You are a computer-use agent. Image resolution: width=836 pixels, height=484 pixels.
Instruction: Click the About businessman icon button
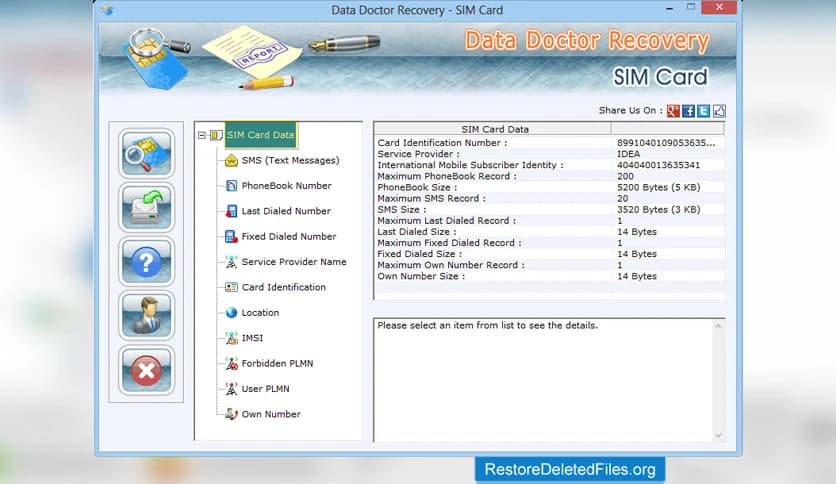[146, 316]
